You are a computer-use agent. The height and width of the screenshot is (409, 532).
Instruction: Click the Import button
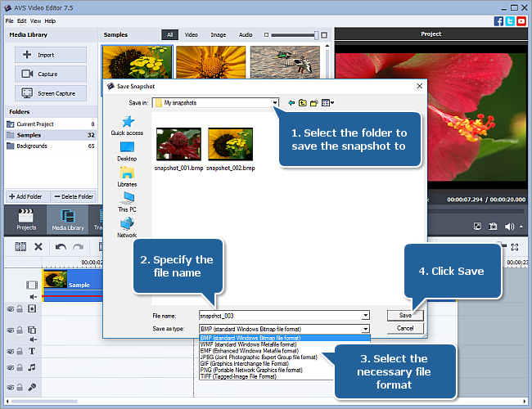51,55
